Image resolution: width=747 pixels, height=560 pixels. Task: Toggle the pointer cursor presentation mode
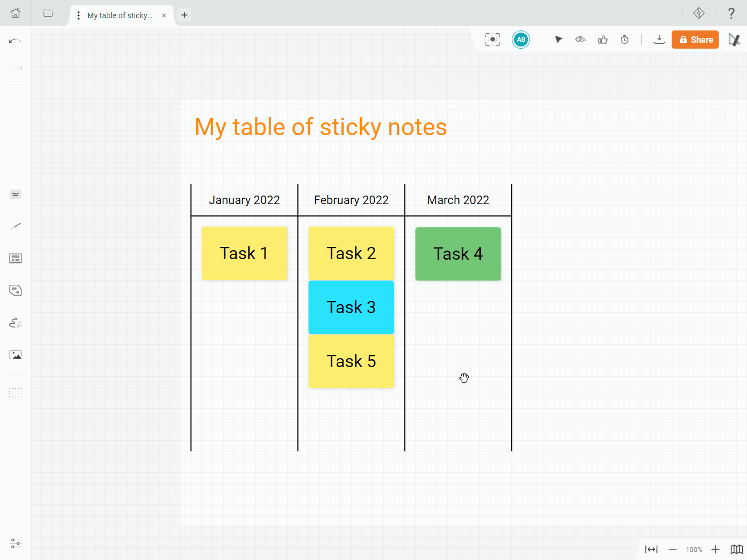[x=558, y=40]
